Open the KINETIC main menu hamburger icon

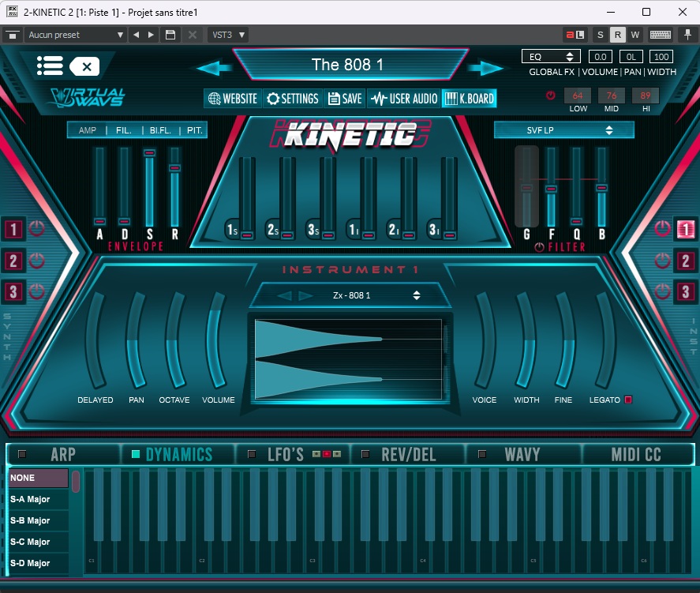50,66
